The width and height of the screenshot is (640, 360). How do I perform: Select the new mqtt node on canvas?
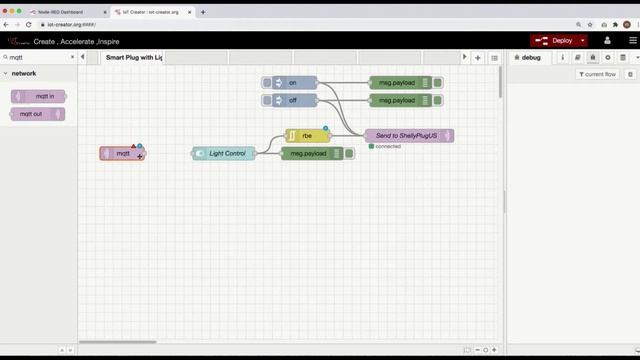pos(122,153)
